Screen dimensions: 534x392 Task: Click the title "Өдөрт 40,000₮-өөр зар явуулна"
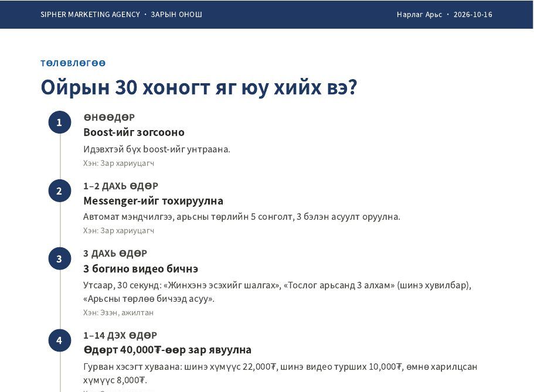[168, 350]
